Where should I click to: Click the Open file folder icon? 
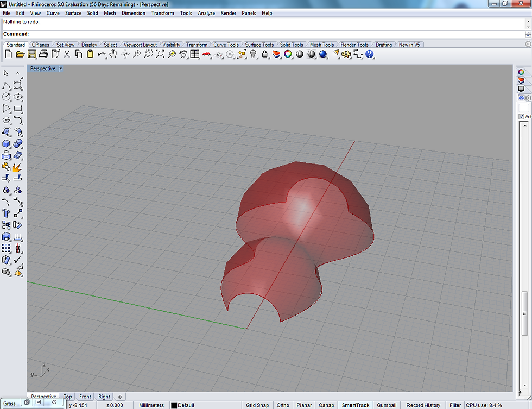tap(20, 54)
